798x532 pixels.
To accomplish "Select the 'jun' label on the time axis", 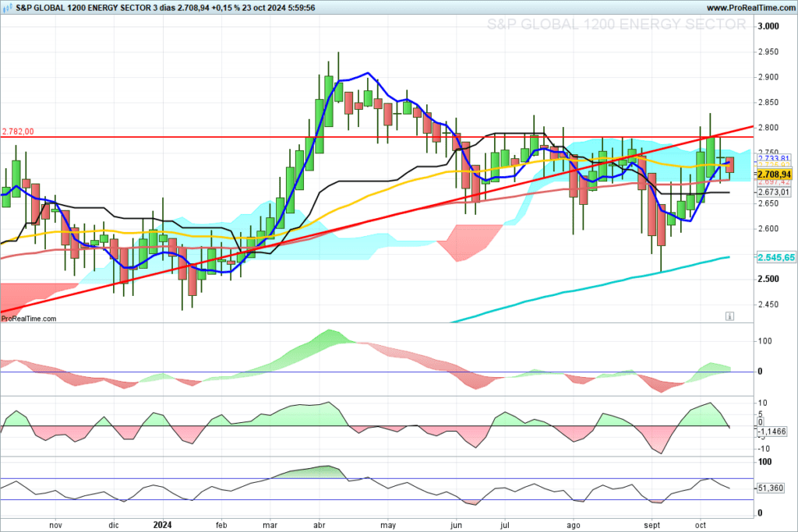I will [x=456, y=525].
